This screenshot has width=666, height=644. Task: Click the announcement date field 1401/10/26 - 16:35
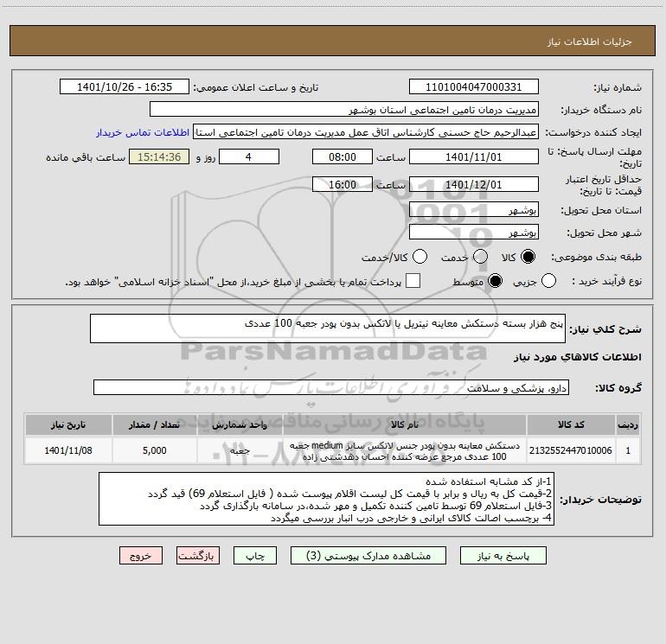tap(125, 87)
